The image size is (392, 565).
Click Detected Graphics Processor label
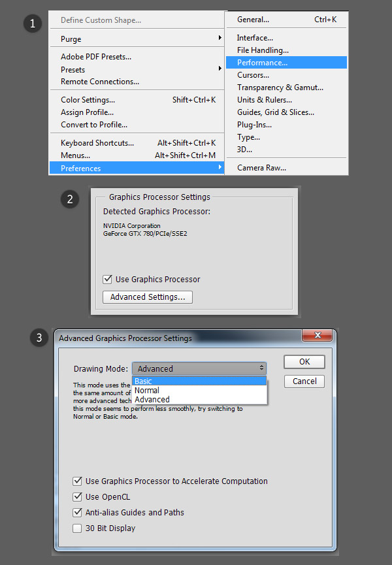click(157, 212)
